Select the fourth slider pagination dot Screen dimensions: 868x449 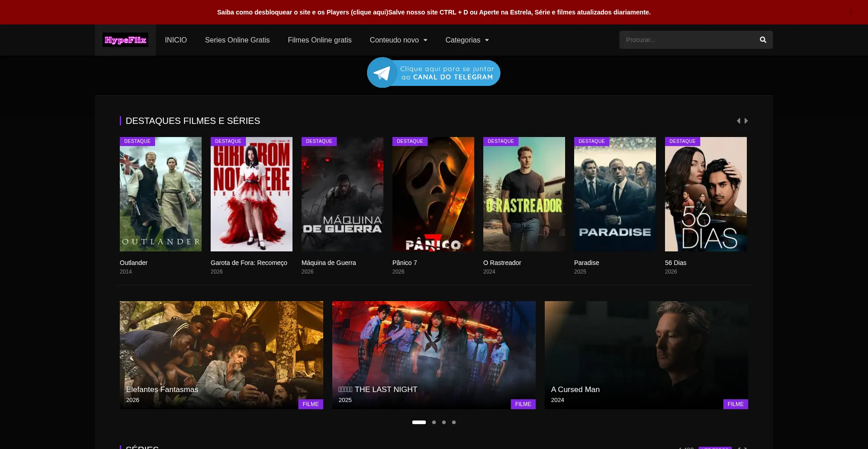tap(454, 422)
